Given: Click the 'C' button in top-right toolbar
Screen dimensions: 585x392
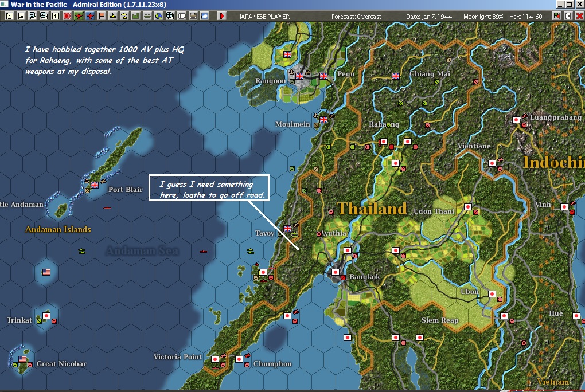Looking at the screenshot, I should (x=568, y=16).
